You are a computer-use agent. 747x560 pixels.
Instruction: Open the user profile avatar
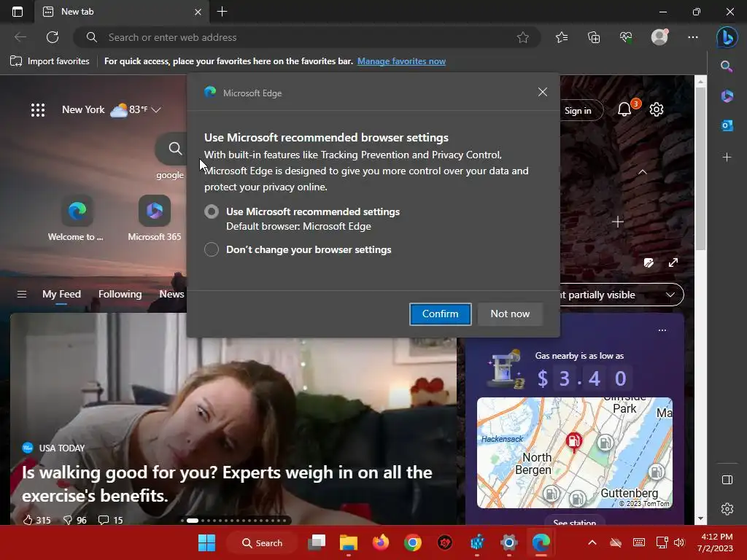coord(659,36)
